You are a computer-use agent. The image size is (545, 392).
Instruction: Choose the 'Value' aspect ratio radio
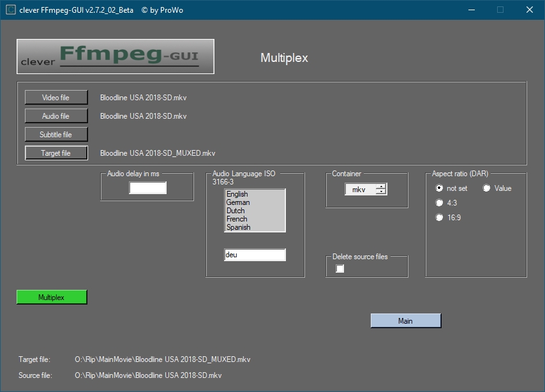point(497,188)
